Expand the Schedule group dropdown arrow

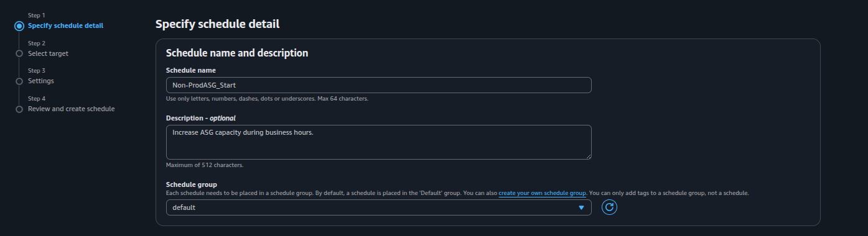(x=581, y=207)
